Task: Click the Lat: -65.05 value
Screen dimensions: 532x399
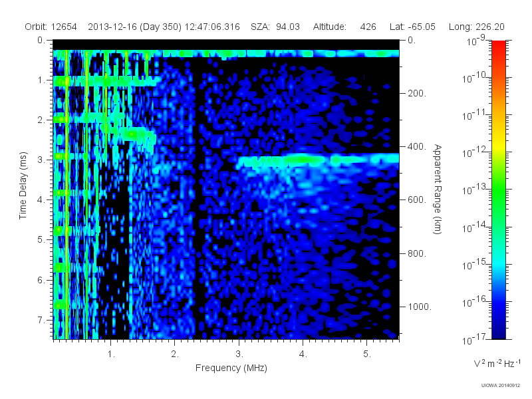Action: click(x=412, y=27)
